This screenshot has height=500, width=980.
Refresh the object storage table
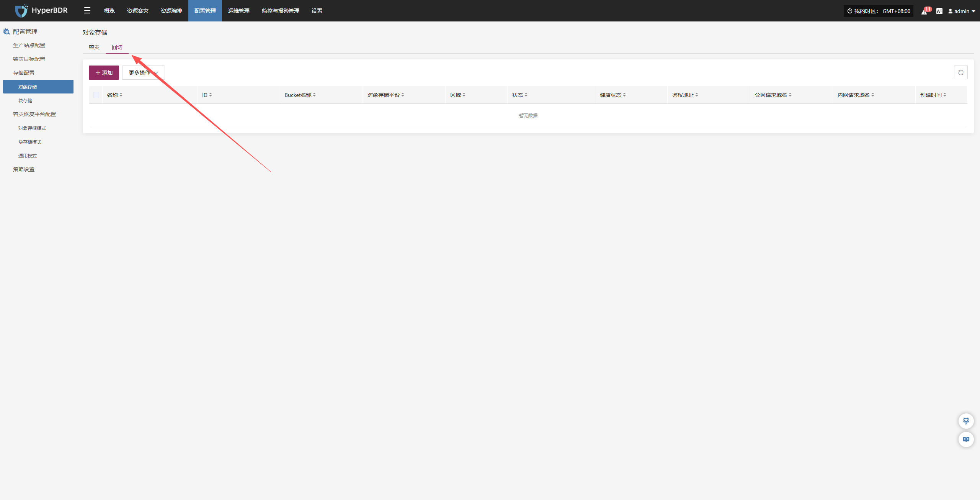coord(960,72)
